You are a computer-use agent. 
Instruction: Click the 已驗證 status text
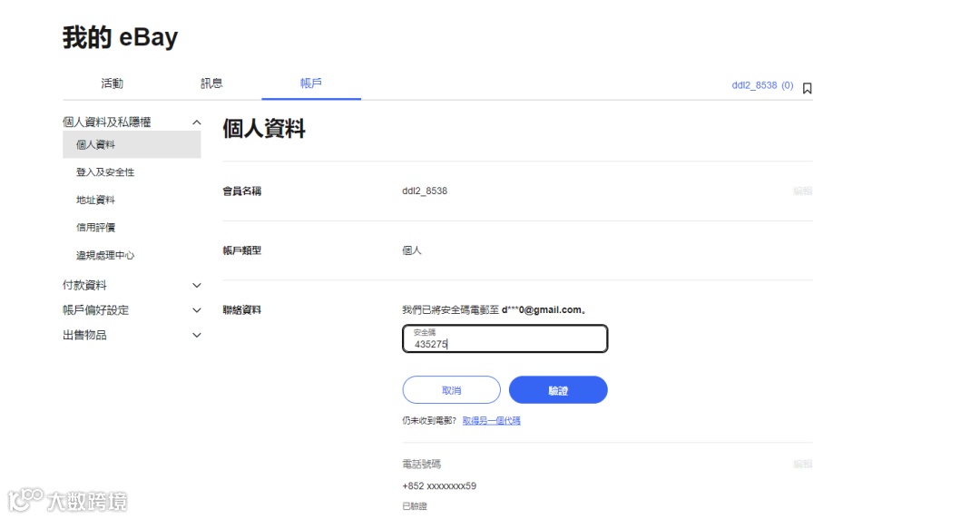tap(415, 506)
